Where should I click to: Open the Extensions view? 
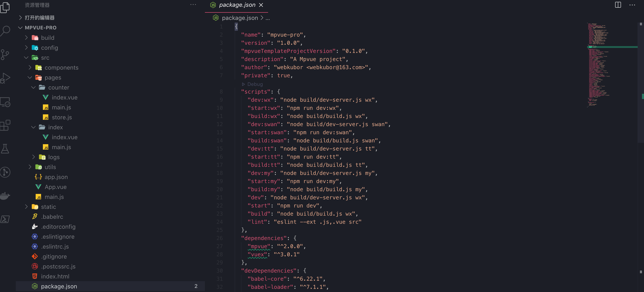(x=5, y=125)
